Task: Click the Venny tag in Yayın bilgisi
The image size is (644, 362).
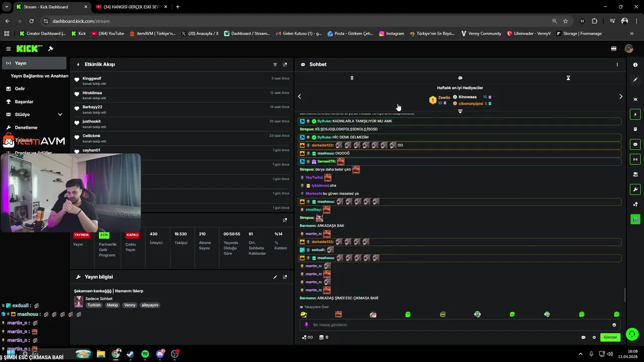Action: coord(130,305)
